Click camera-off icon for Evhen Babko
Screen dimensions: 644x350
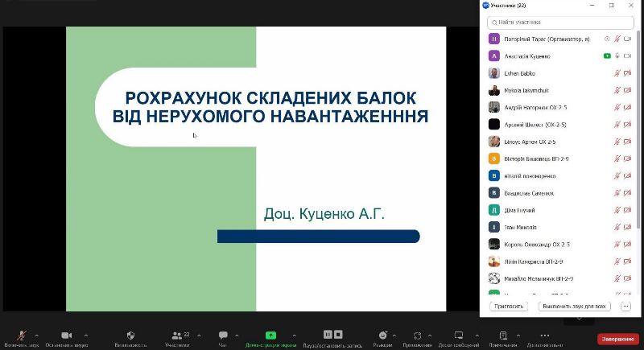(627, 73)
